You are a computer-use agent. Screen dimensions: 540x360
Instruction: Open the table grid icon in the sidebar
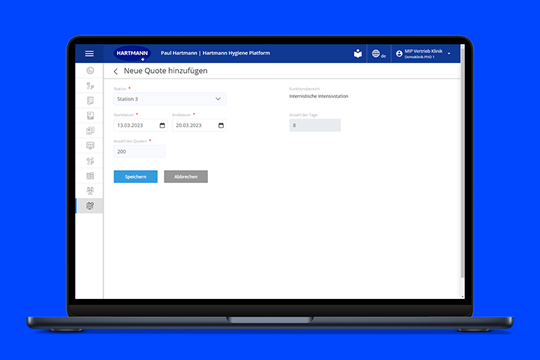click(x=90, y=176)
